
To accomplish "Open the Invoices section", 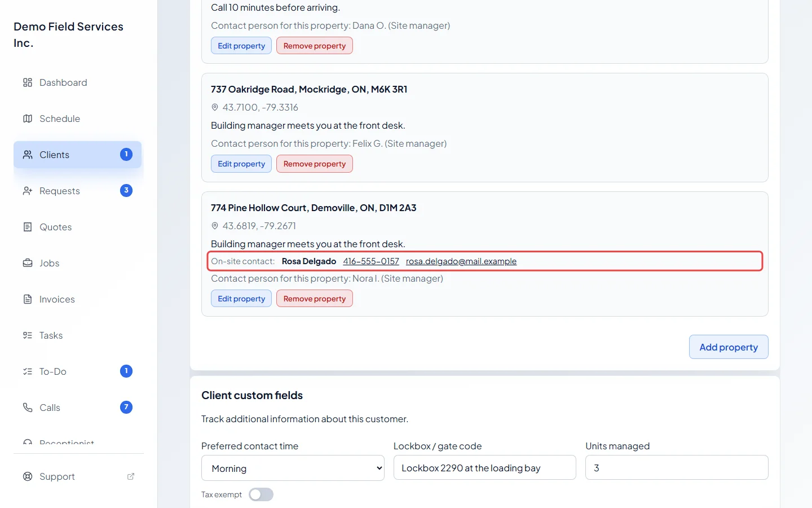I will [78, 299].
